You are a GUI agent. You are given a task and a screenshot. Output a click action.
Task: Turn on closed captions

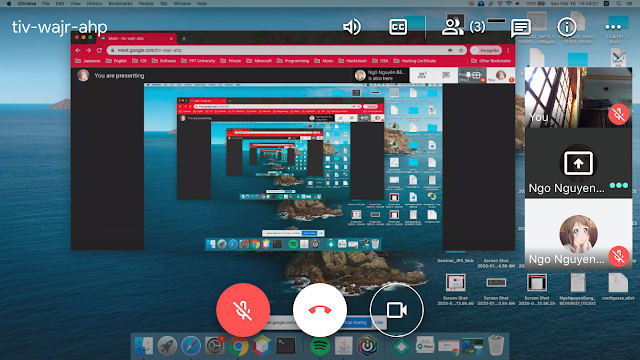pos(398,27)
